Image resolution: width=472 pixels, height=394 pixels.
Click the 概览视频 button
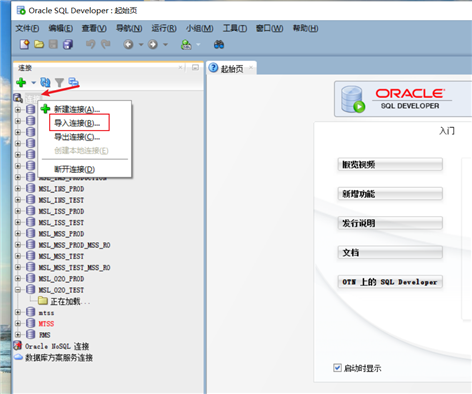click(x=390, y=164)
